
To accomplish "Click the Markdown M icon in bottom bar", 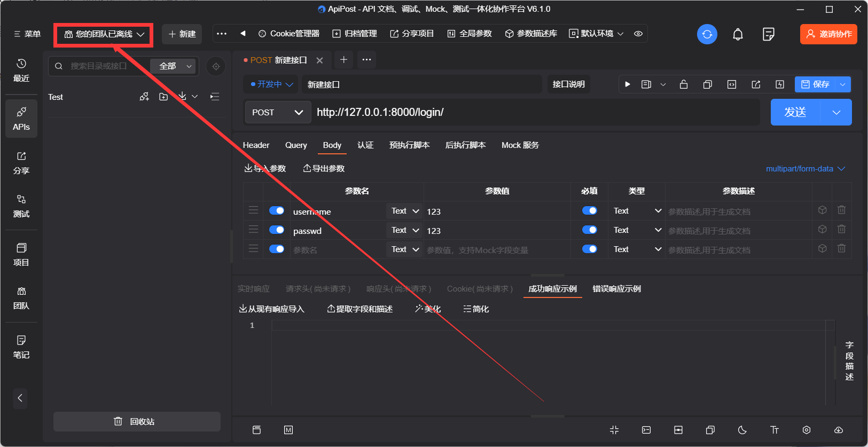I will tap(288, 430).
